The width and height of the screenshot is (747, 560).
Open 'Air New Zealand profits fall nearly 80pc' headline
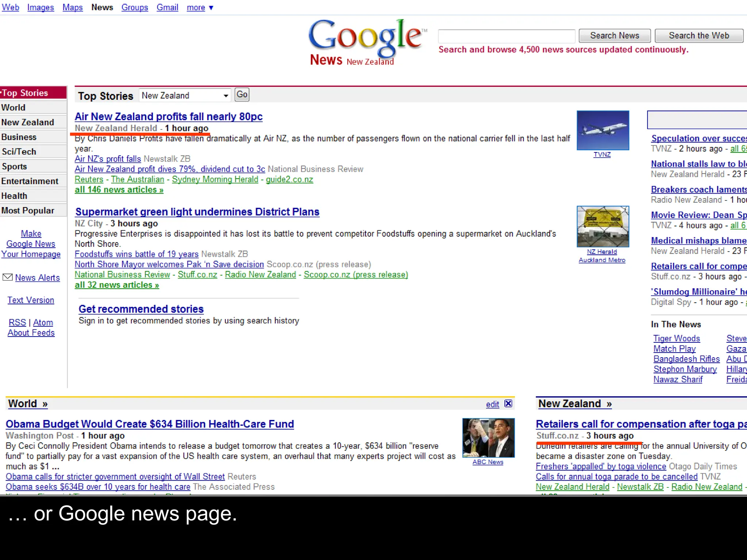click(169, 117)
